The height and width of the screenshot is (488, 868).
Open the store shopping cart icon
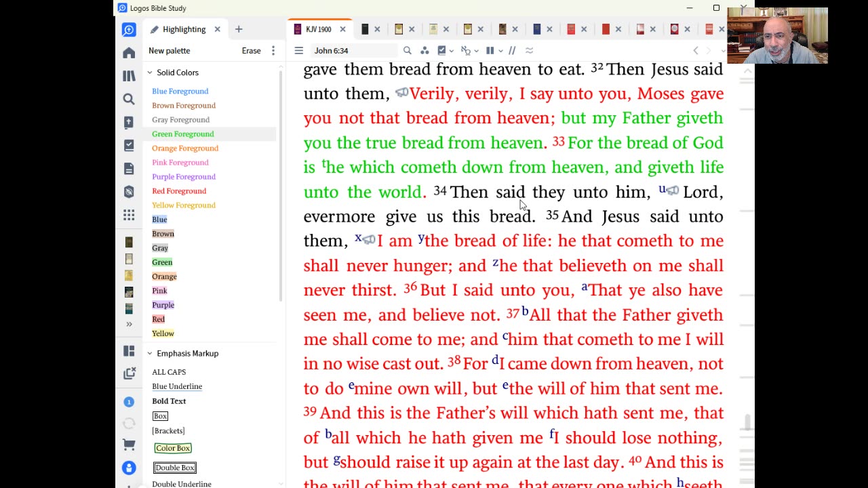point(129,445)
